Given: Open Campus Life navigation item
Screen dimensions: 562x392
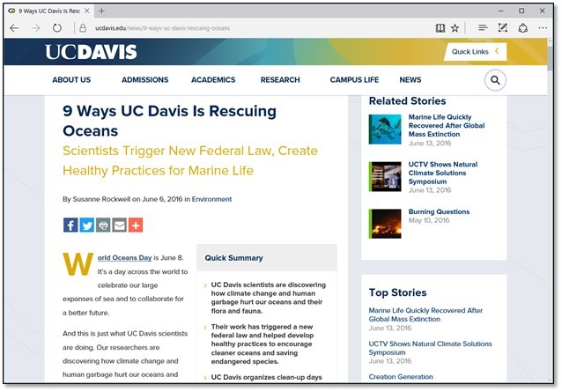Looking at the screenshot, I should pyautogui.click(x=354, y=80).
